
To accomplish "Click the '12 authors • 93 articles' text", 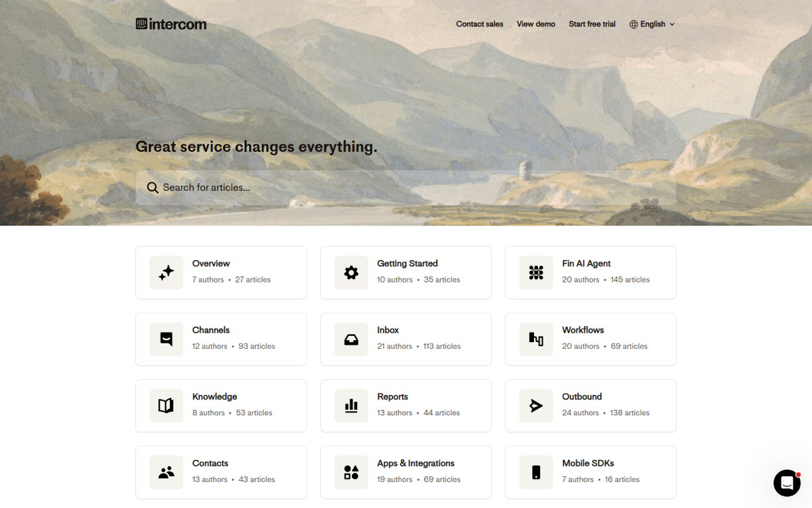I will point(233,346).
